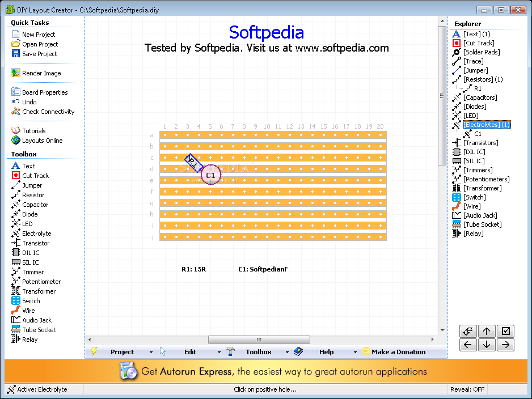The width and height of the screenshot is (532, 399).
Task: Click the Autorun Express banner ad
Action: [x=266, y=372]
